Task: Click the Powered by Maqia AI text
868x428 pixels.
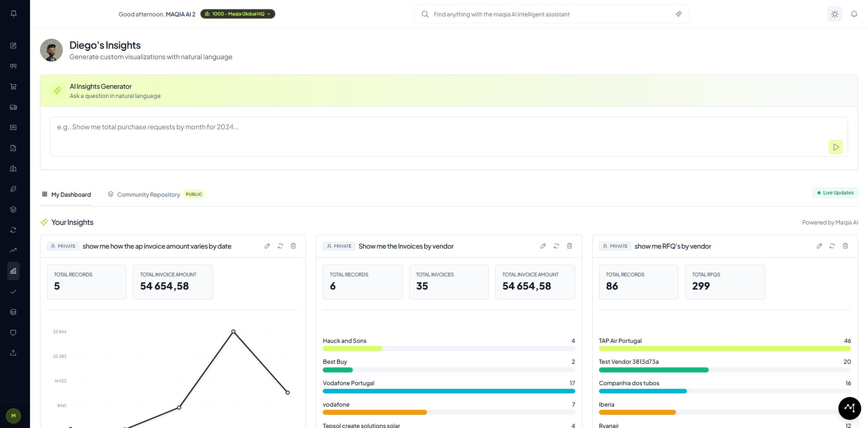Action: click(830, 222)
